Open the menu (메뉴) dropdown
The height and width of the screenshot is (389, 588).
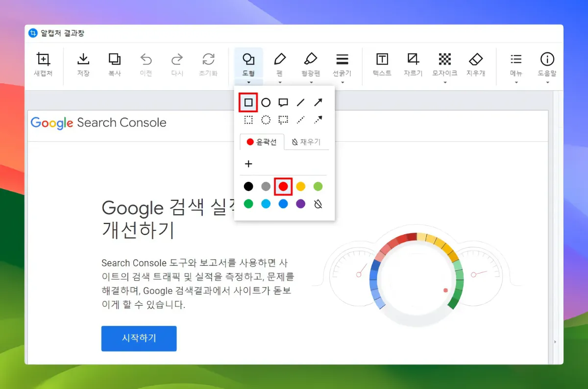516,64
